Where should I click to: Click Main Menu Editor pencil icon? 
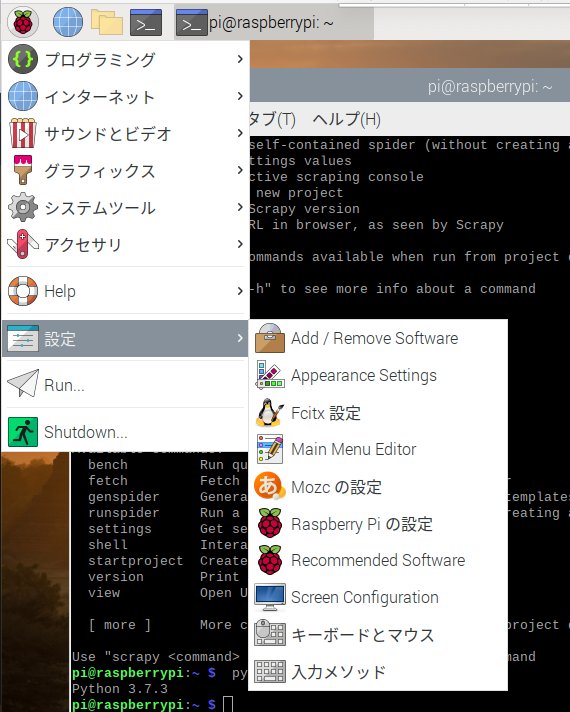coord(270,449)
